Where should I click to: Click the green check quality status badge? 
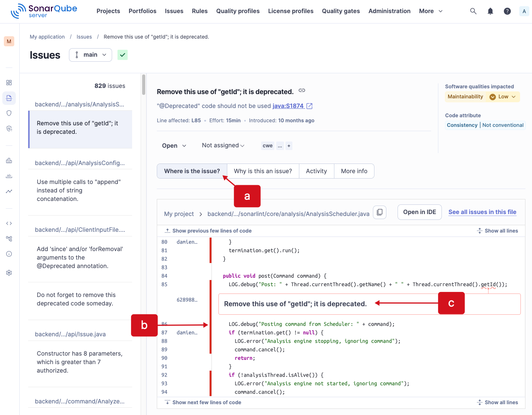(123, 55)
